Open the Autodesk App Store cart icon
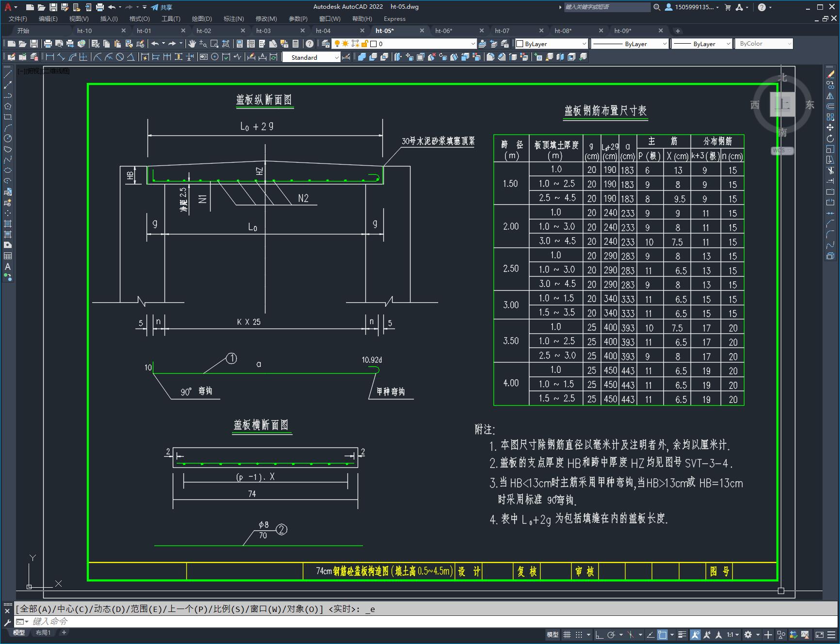The width and height of the screenshot is (840, 644). coord(727,7)
